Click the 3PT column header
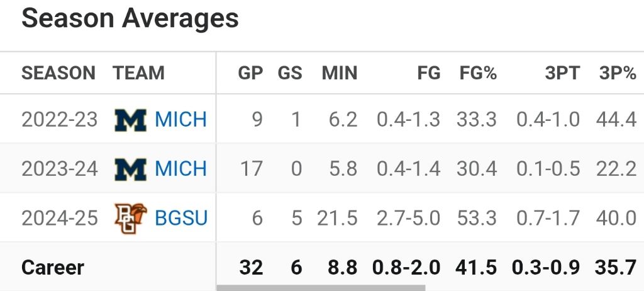This screenshot has width=644, height=291. tap(562, 73)
